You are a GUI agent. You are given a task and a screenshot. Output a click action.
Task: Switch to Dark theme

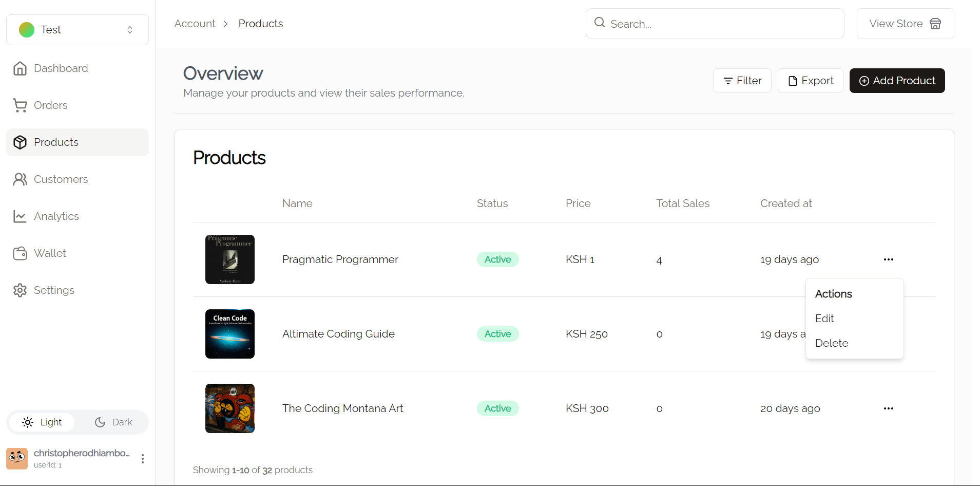click(113, 422)
